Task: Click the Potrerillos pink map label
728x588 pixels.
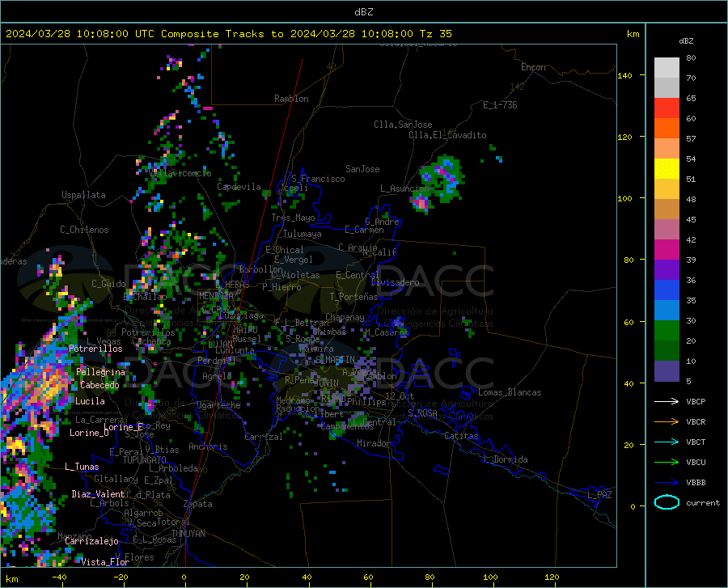Action: [95, 349]
